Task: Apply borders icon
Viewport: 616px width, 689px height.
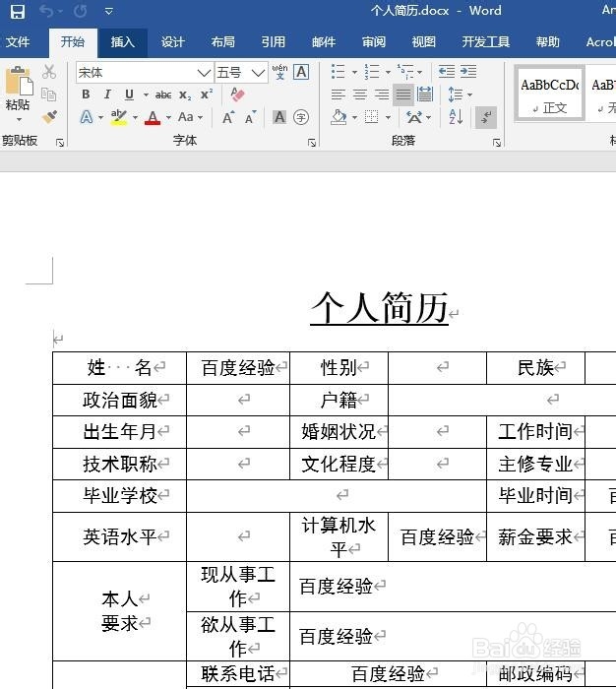Action: (371, 117)
